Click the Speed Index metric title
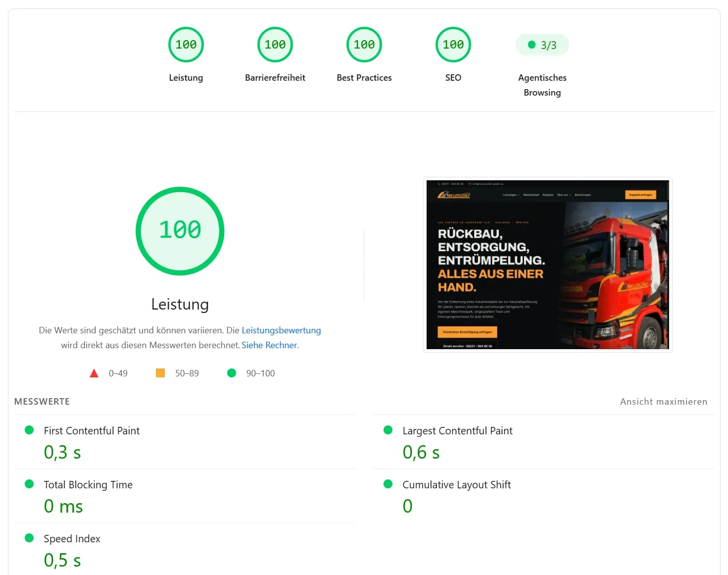The height and width of the screenshot is (575, 728). click(72, 539)
